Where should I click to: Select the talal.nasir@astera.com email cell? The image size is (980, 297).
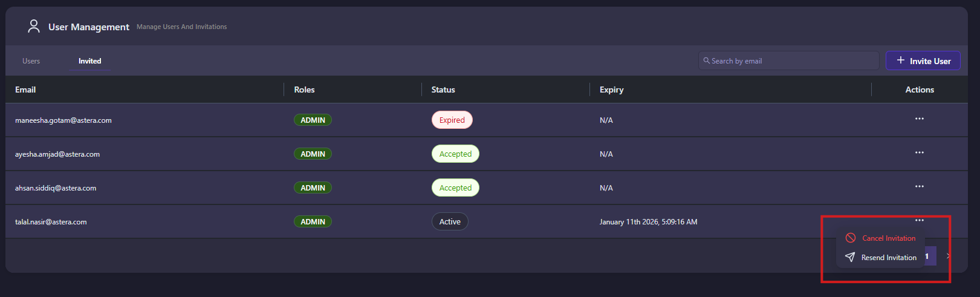(x=51, y=222)
